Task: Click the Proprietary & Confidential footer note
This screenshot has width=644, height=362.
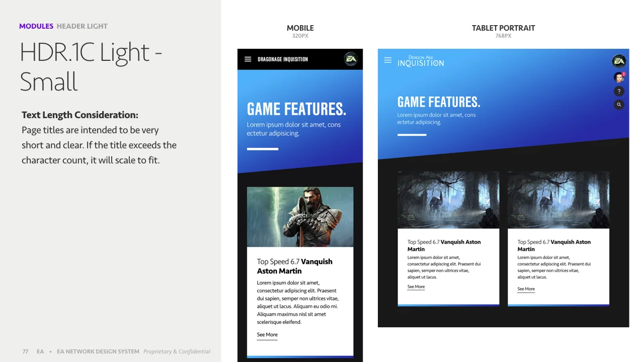Action: pos(177,351)
